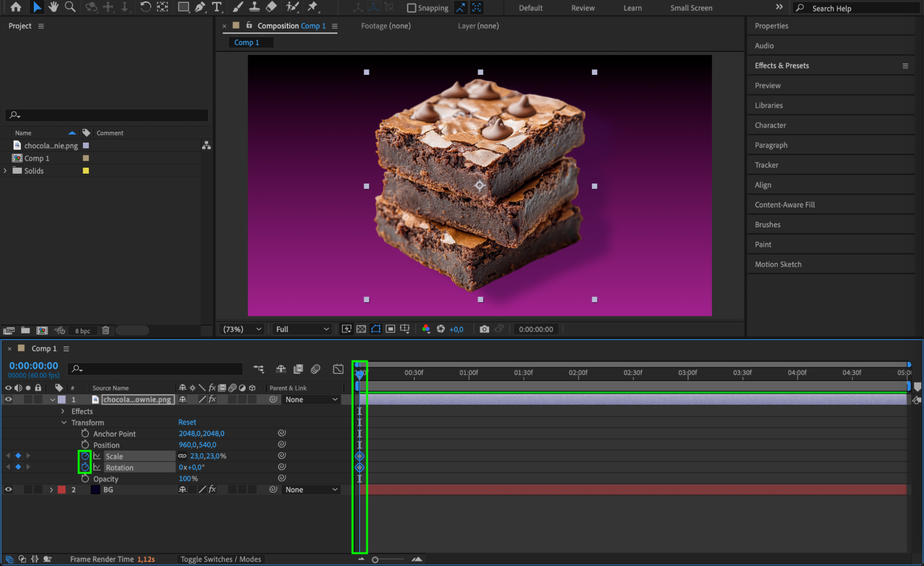Delete selected item with trash icon
The width and height of the screenshot is (924, 566).
coord(105,330)
